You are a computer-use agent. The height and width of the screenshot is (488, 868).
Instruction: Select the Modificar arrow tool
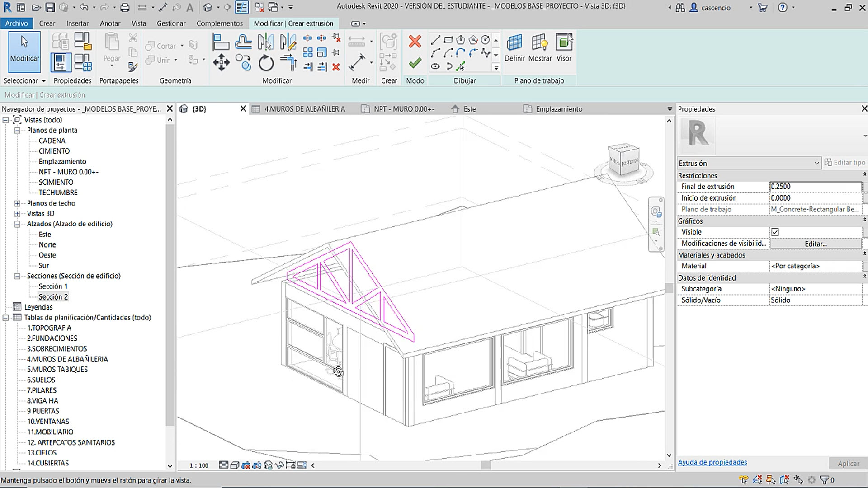24,51
